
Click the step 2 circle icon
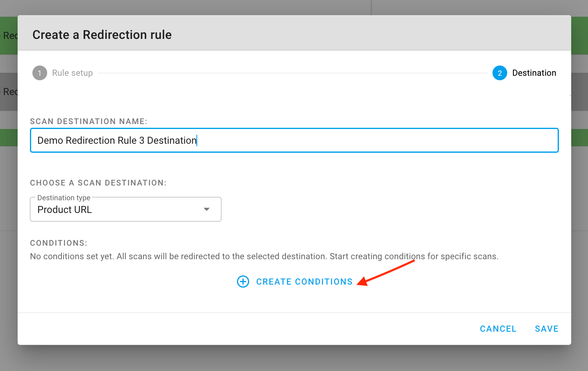(499, 73)
